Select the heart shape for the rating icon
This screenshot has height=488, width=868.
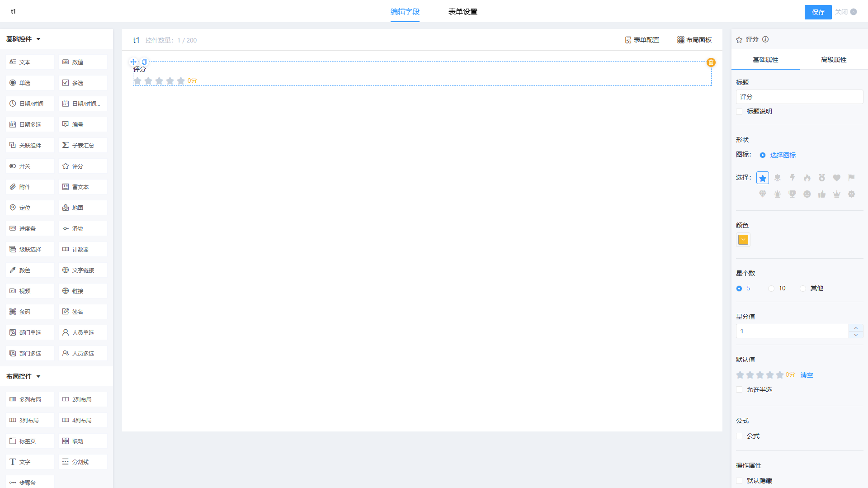(836, 178)
